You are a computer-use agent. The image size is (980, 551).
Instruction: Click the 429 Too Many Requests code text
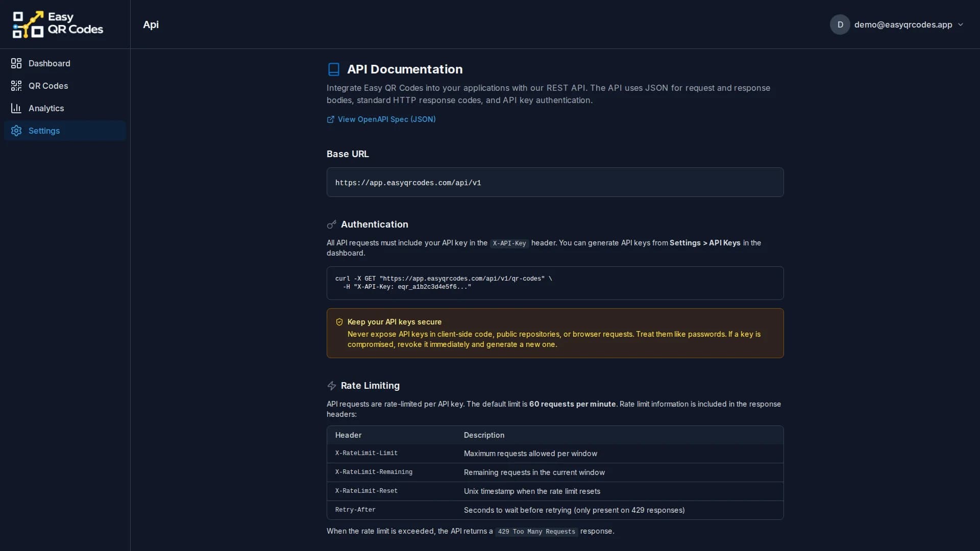point(536,532)
